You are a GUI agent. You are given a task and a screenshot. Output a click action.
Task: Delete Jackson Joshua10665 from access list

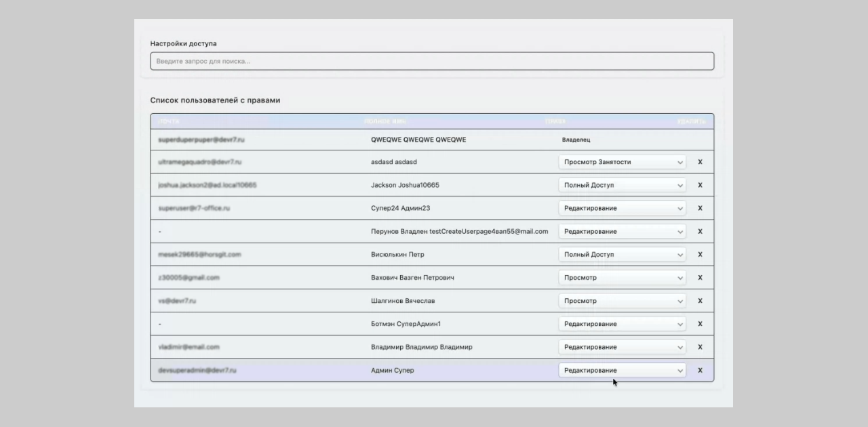pyautogui.click(x=700, y=185)
